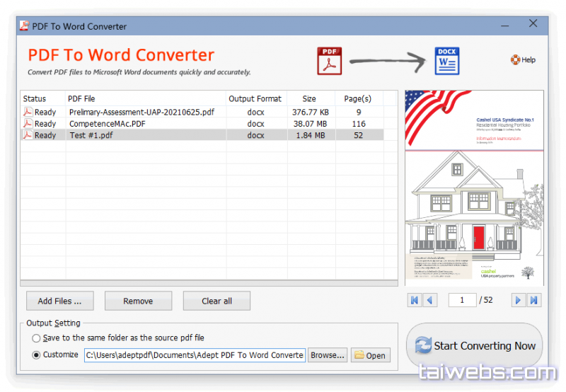Click the PDF page preview thumbnail
Viewport: 566px width, 392px height.
pyautogui.click(x=474, y=188)
